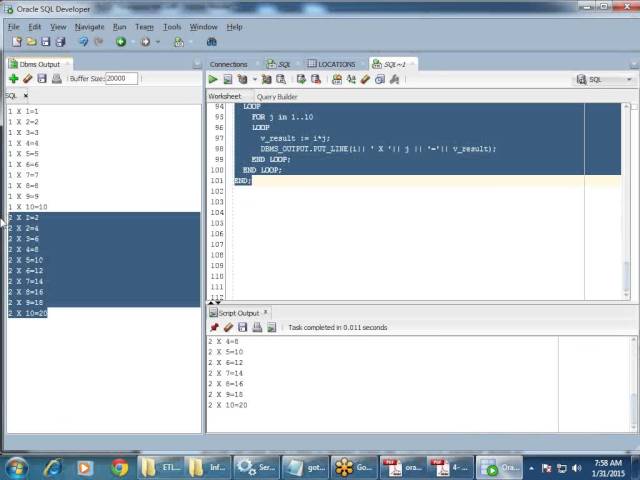Click the Script Output vertical scrollbar

click(x=633, y=384)
